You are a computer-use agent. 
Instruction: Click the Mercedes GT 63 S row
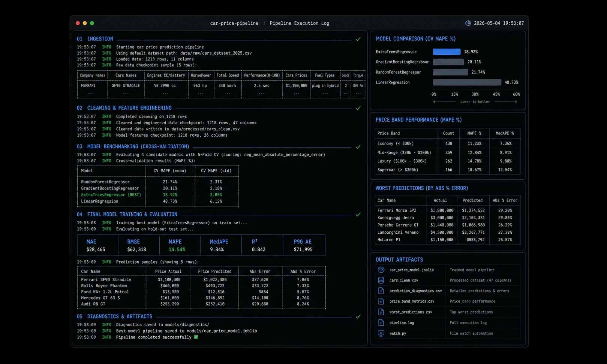click(x=202, y=298)
